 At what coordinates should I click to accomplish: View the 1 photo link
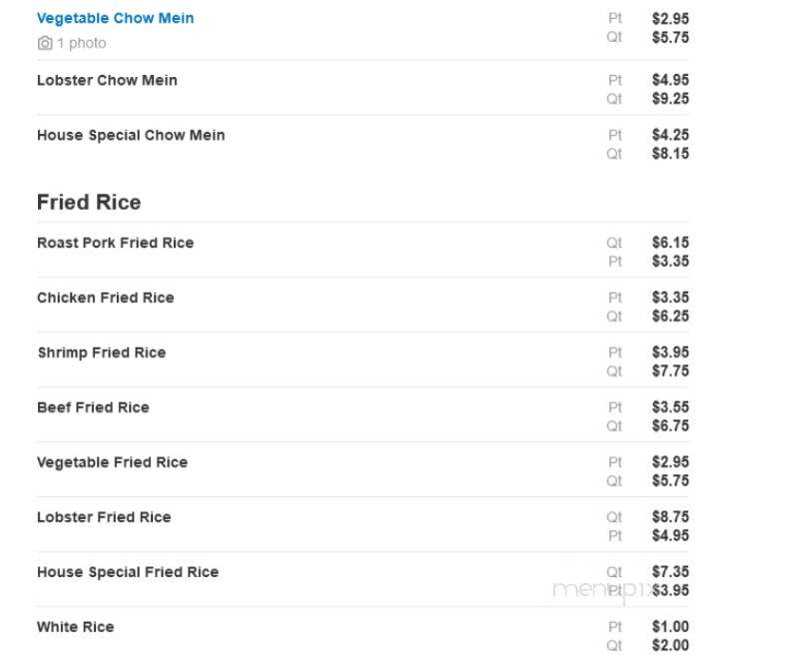click(x=81, y=43)
